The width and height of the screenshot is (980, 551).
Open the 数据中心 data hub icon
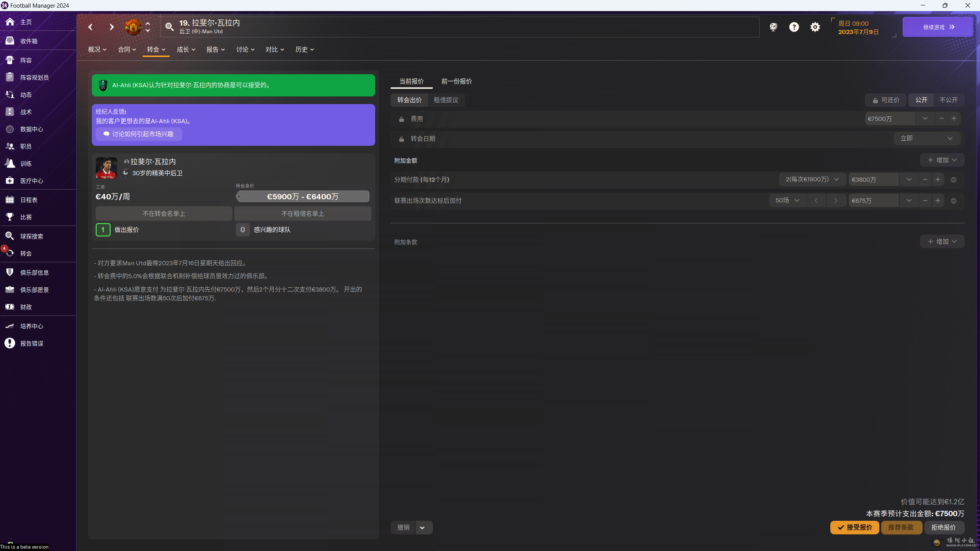tap(10, 129)
